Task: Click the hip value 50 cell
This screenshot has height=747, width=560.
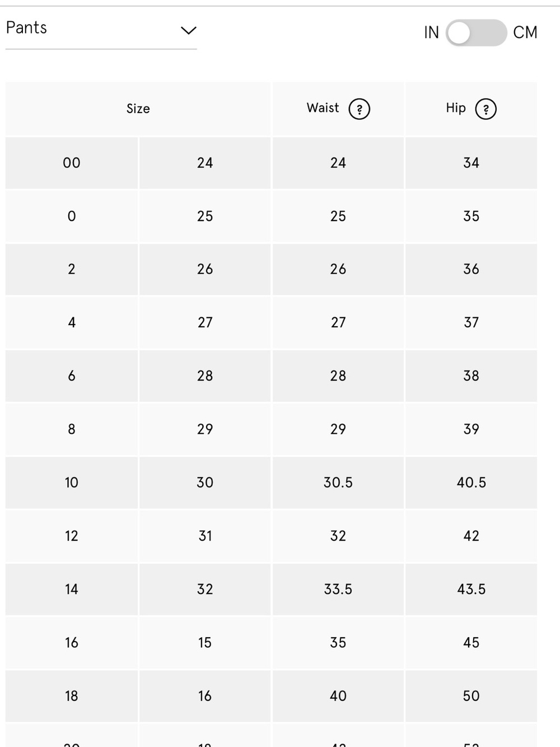Action: pos(472,696)
